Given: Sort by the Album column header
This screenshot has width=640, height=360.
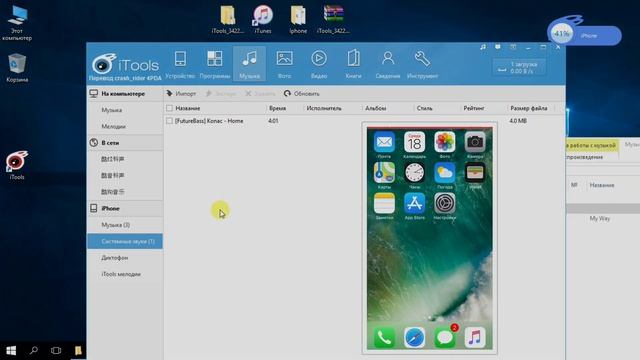Looking at the screenshot, I should (x=376, y=108).
